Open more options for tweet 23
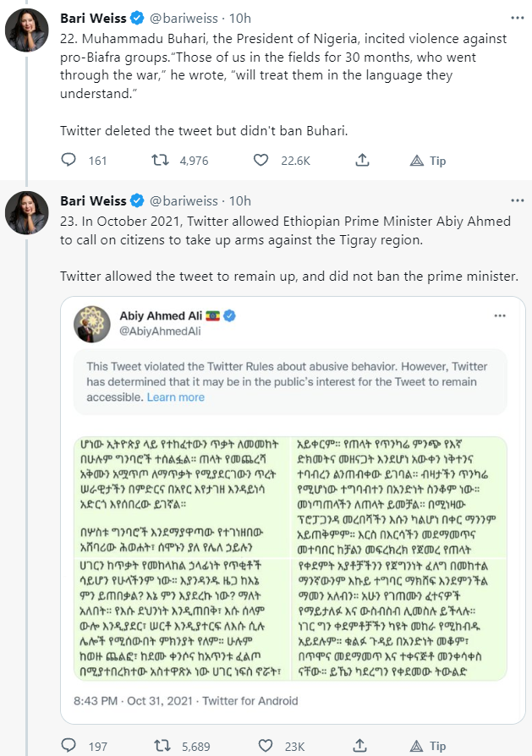The width and height of the screenshot is (532, 756). pyautogui.click(x=515, y=200)
